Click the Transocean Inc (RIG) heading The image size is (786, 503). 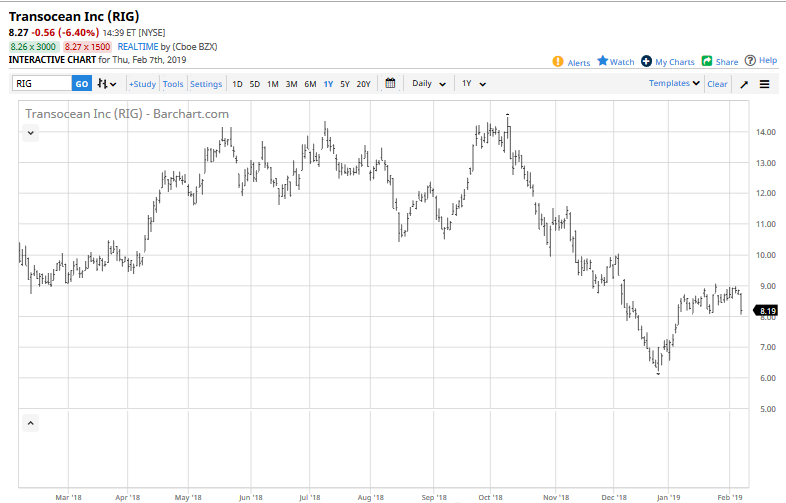74,17
